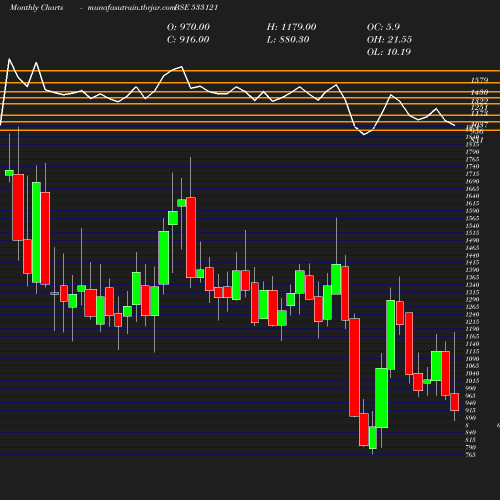Image resolution: width=500 pixels, height=500 pixels.
Task: Click the price axis label '1690'
Action: [x=472, y=181]
